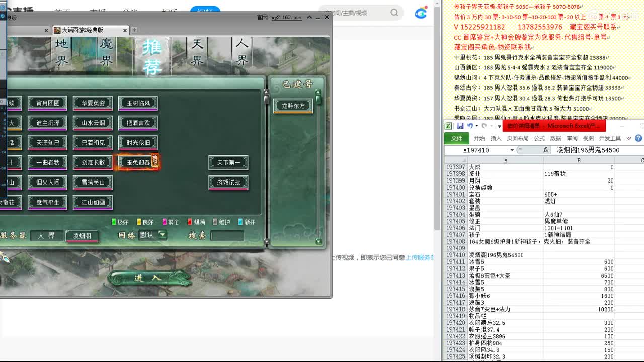Choose the 游戏试玩 trial server
This screenshot has height=362, width=644.
(x=229, y=183)
